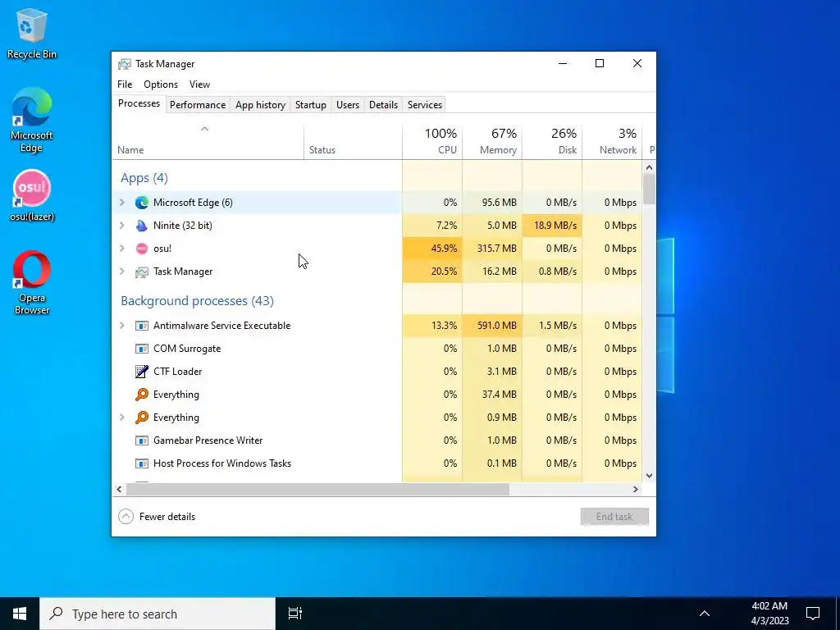Open Task View from the taskbar
840x630 pixels.
click(295, 614)
